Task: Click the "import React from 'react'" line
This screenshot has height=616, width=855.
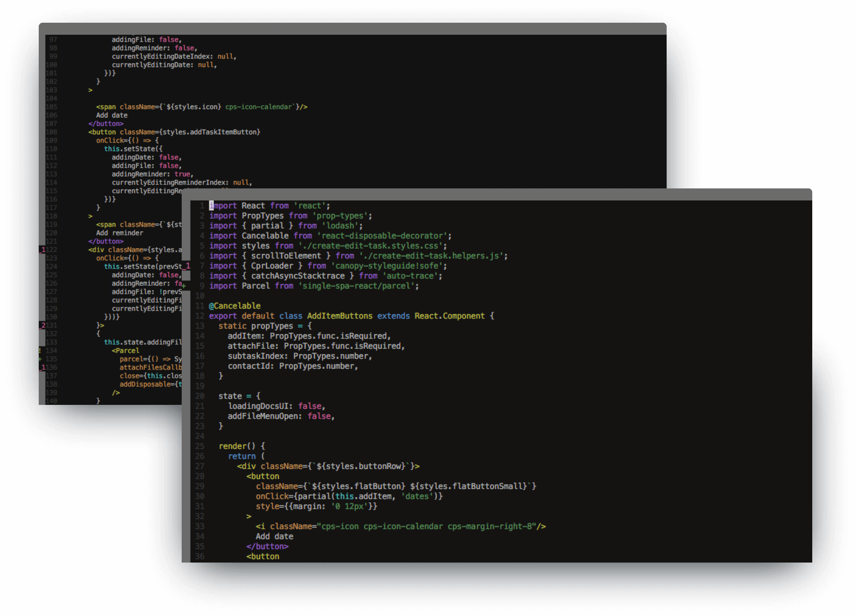Action: coord(270,206)
